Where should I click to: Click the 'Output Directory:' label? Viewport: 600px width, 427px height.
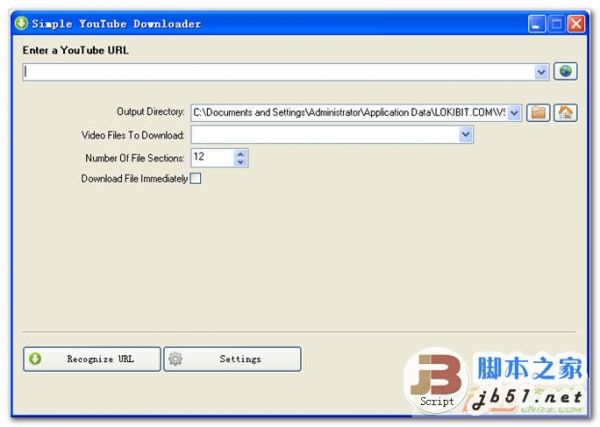[x=150, y=112]
